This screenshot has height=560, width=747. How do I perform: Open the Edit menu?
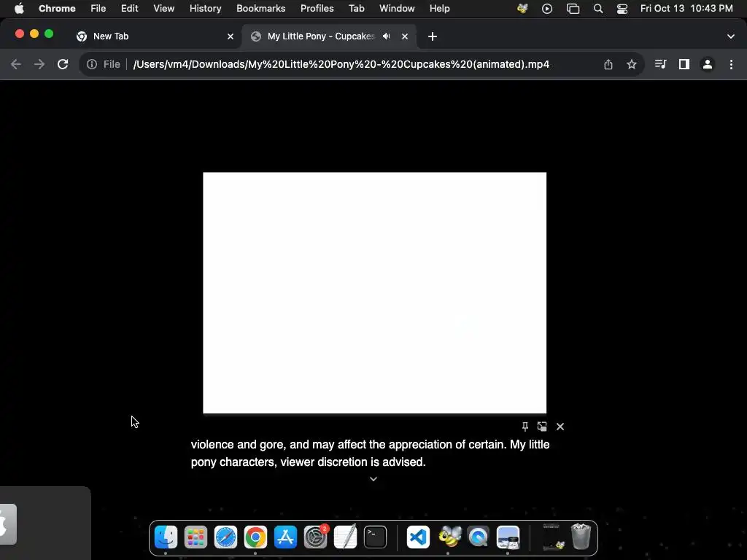point(129,9)
